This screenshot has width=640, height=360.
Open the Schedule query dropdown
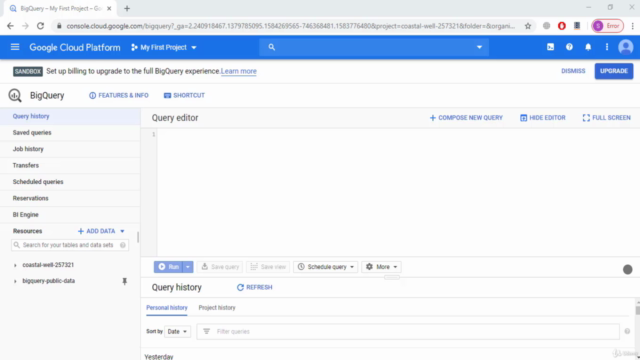325,267
